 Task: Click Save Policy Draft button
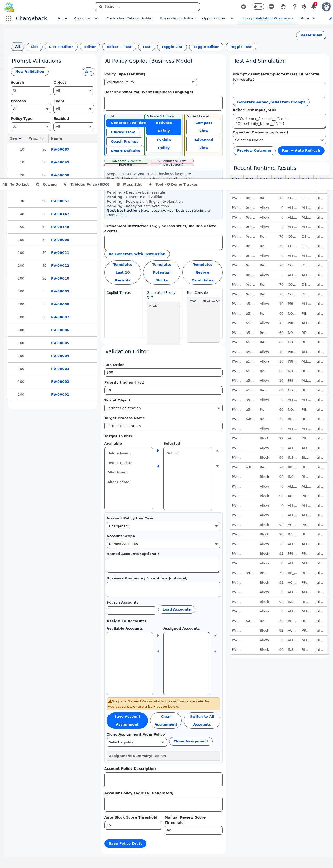(x=125, y=844)
